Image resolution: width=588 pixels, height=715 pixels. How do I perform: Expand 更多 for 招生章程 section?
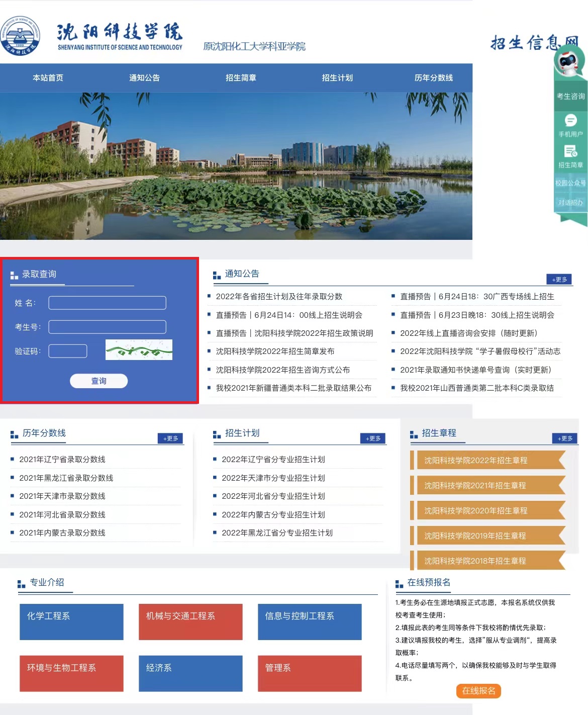point(565,438)
